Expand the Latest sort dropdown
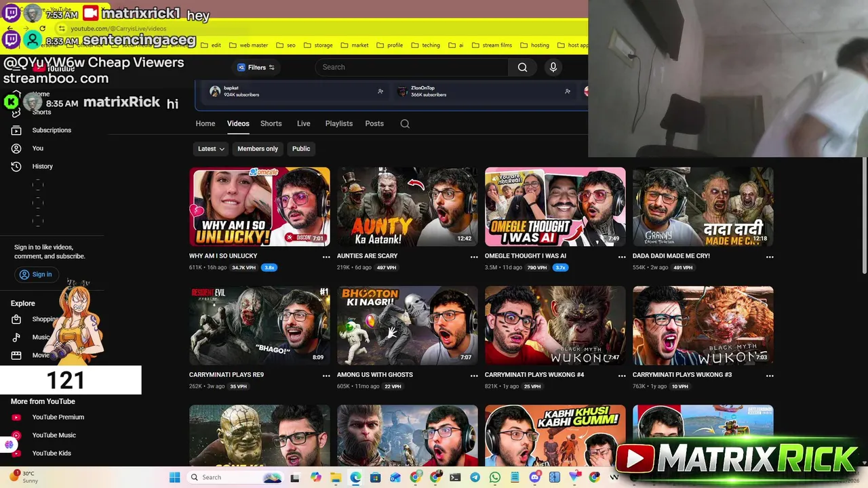This screenshot has height=488, width=868. (x=211, y=148)
